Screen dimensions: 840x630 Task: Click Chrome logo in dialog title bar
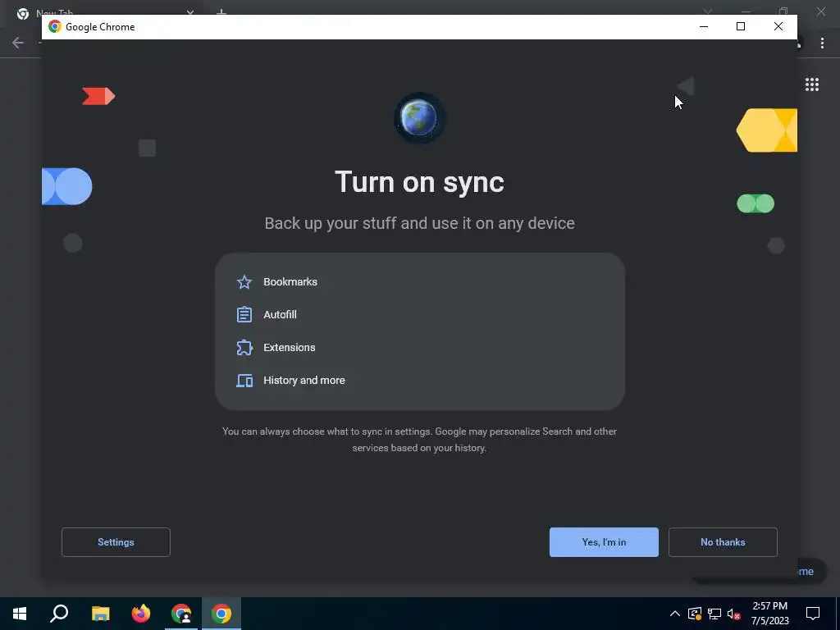pyautogui.click(x=55, y=27)
